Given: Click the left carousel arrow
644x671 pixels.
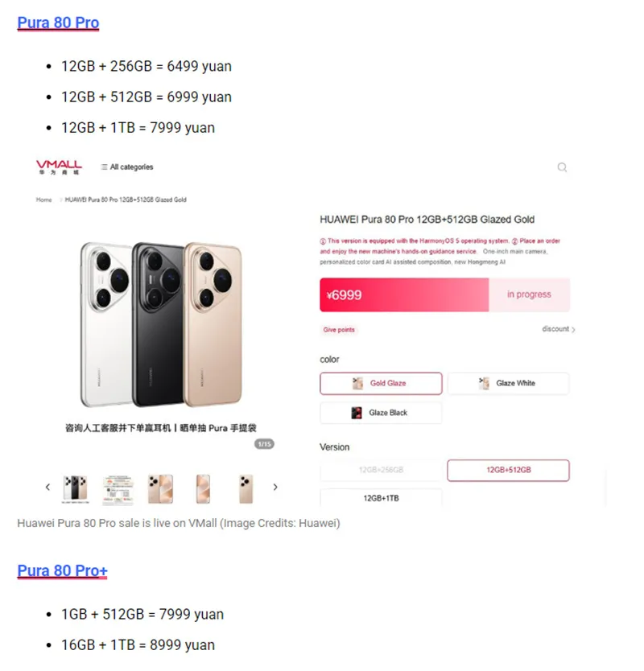Looking at the screenshot, I should click(x=47, y=487).
